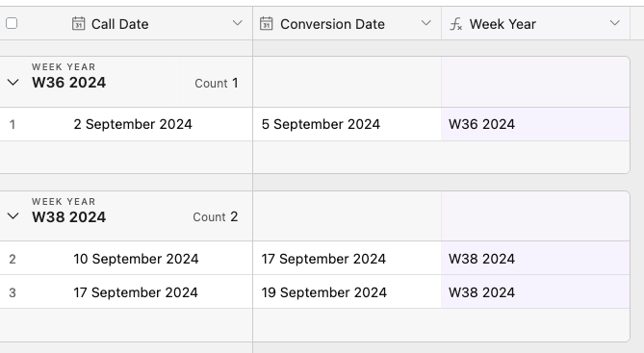
Task: Collapse the W38 2024 group
Action: tap(13, 215)
